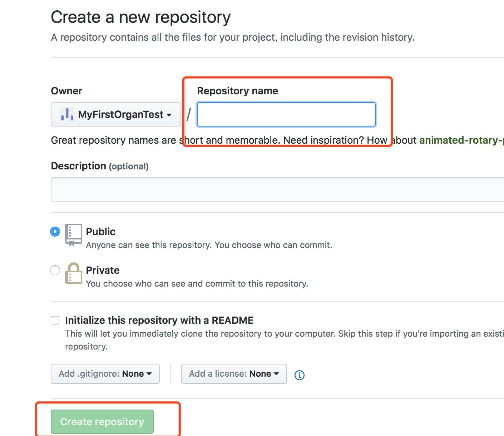The image size is (504, 436).
Task: Click the Owner field label
Action: (66, 91)
